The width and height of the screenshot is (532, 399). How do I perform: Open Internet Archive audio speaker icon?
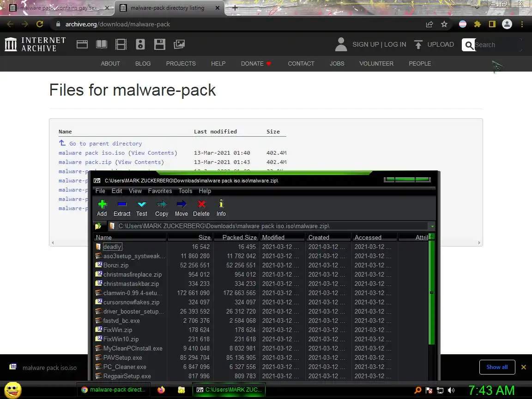140,44
